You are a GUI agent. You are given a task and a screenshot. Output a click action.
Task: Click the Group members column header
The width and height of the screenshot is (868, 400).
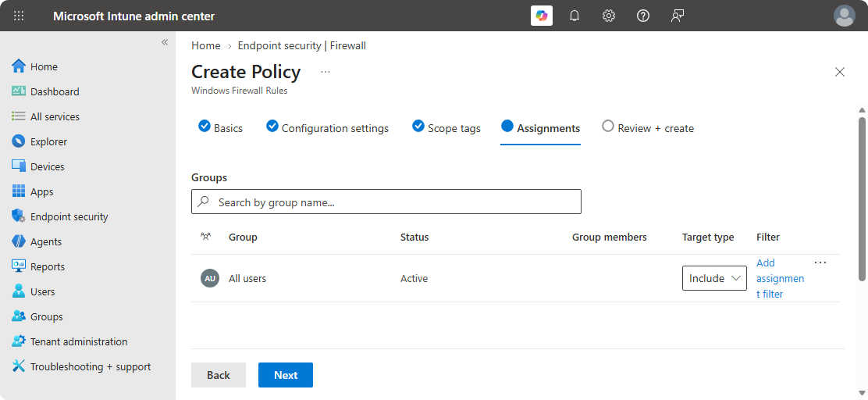point(610,237)
